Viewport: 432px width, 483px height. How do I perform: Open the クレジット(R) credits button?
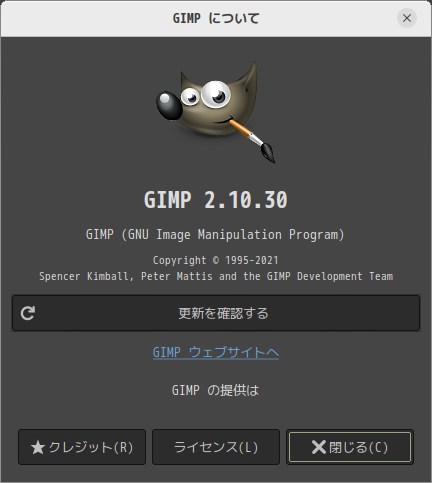(82, 447)
